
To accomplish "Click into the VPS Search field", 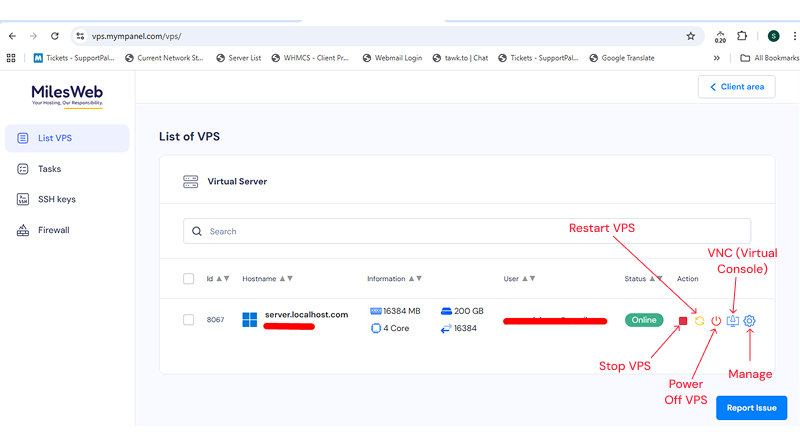I will click(470, 231).
